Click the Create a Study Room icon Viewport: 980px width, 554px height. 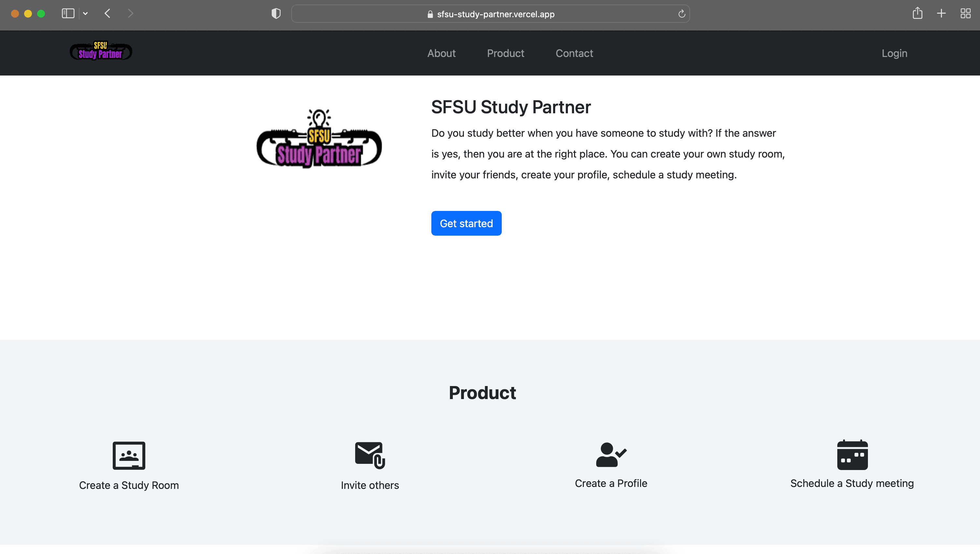point(129,455)
